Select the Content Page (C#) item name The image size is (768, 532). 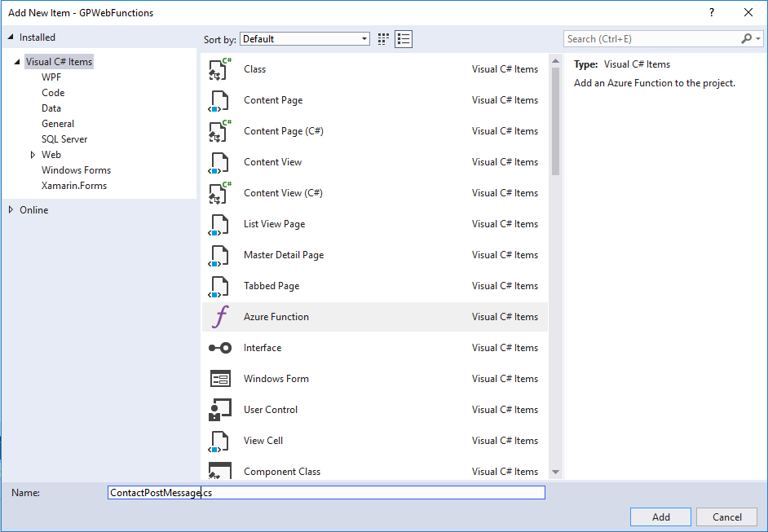[284, 131]
